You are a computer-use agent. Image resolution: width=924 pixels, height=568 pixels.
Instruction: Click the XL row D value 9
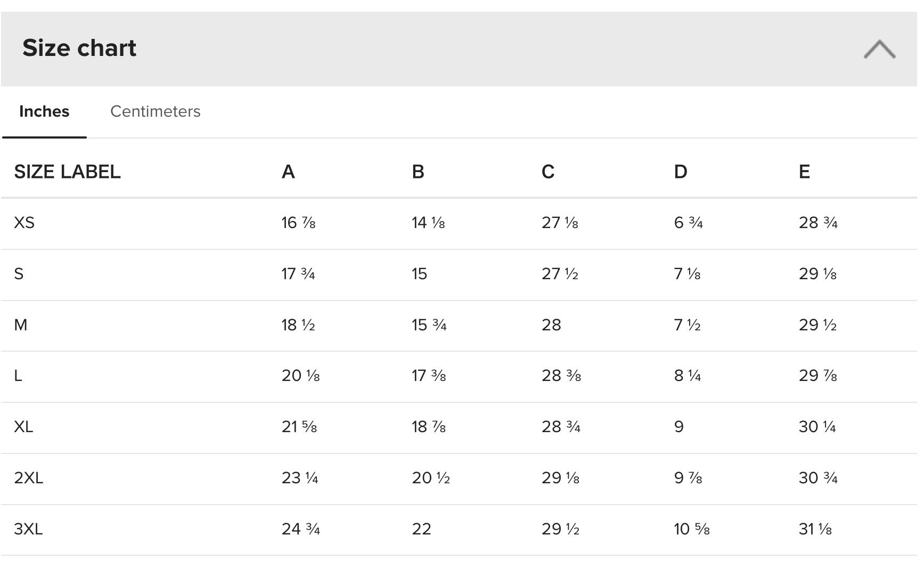point(678,427)
